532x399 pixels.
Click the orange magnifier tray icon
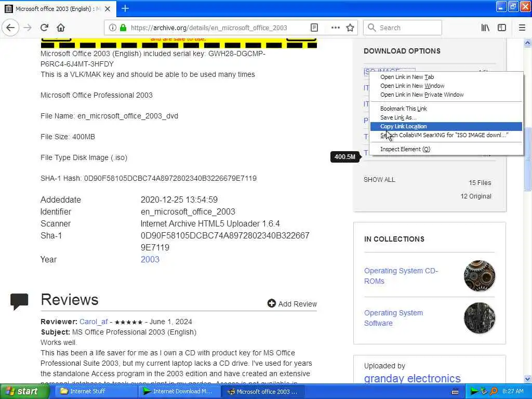[x=494, y=391]
